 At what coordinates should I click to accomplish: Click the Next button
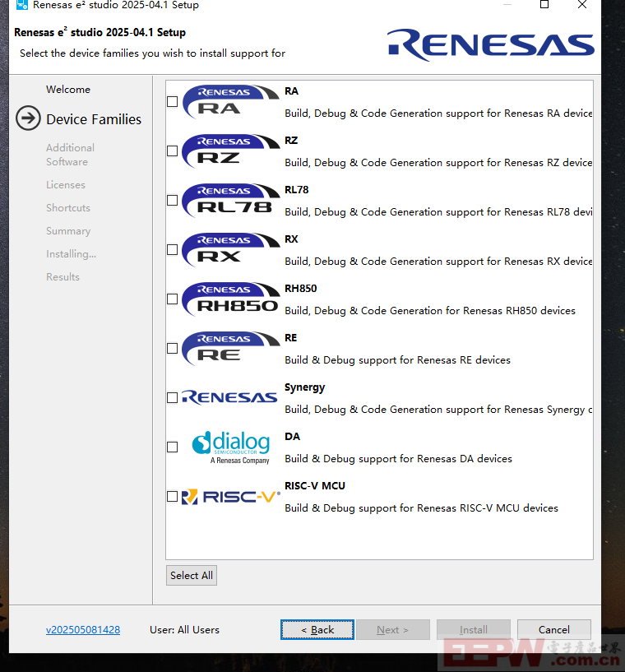pos(393,629)
